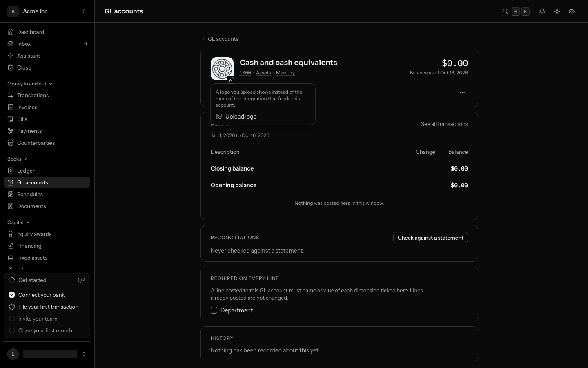The image size is (588, 368).
Task: Collapse the Books section
Action: (x=17, y=159)
